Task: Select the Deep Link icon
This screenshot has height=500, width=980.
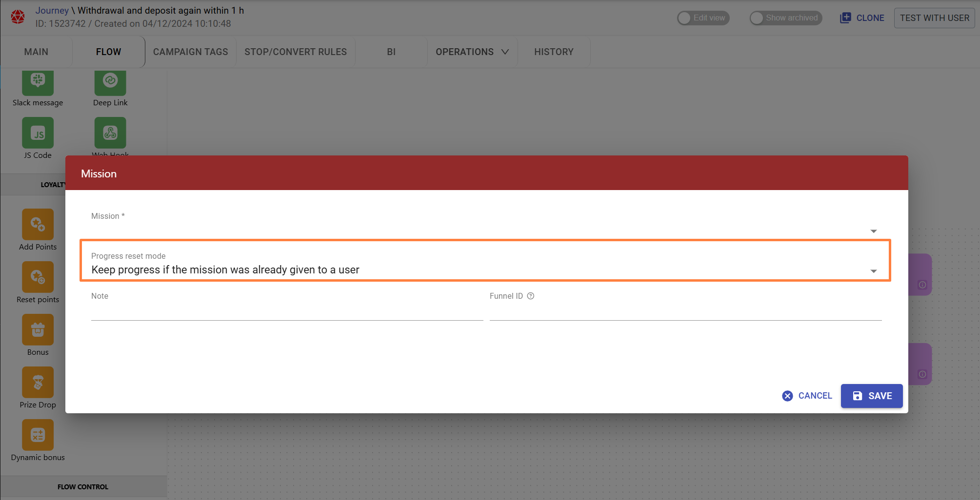Action: 110,82
